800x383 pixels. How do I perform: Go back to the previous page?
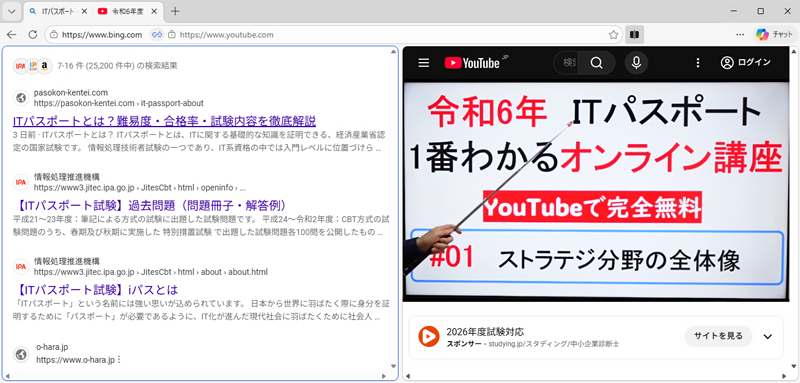[x=11, y=35]
